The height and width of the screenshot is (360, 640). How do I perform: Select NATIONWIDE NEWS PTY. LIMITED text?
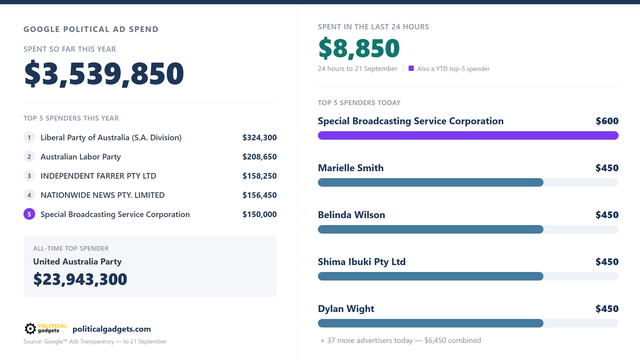pos(102,195)
